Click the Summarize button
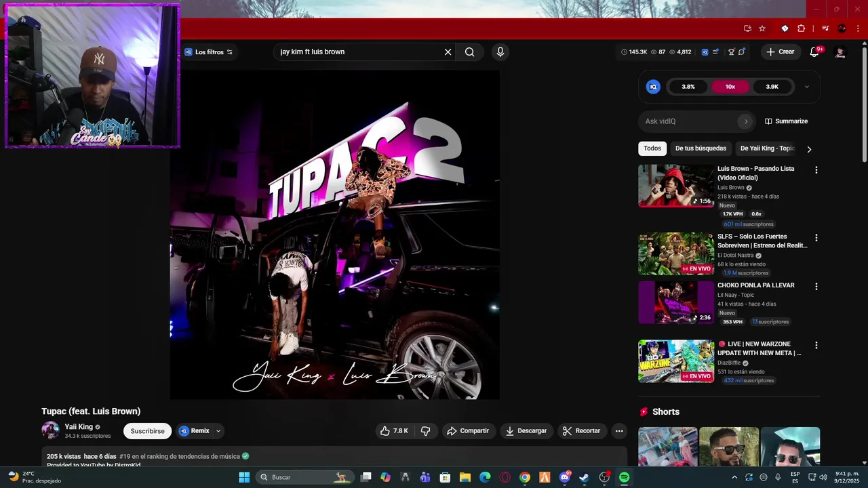868x488 pixels. 787,121
